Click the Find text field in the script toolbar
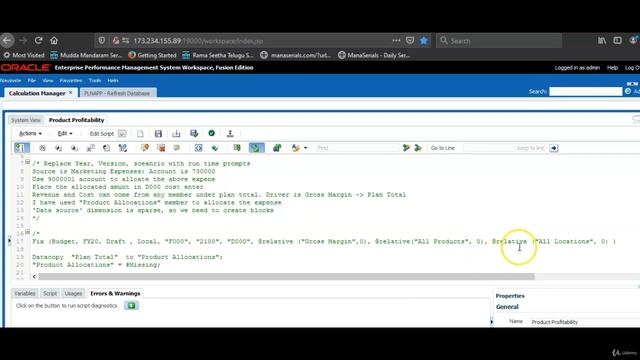The image size is (640, 360). (x=357, y=148)
